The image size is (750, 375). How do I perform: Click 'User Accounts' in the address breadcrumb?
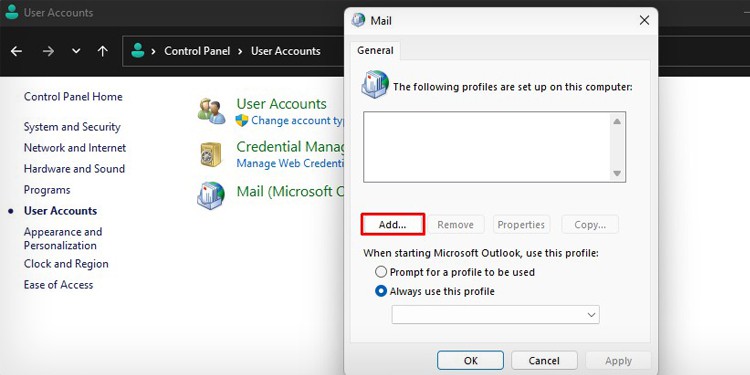tap(286, 51)
